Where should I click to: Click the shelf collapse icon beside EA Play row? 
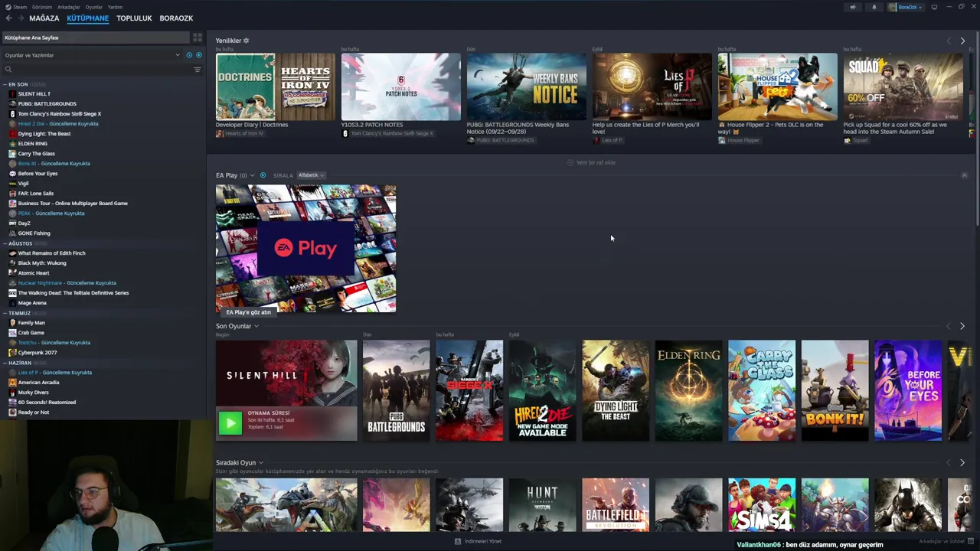click(x=964, y=175)
